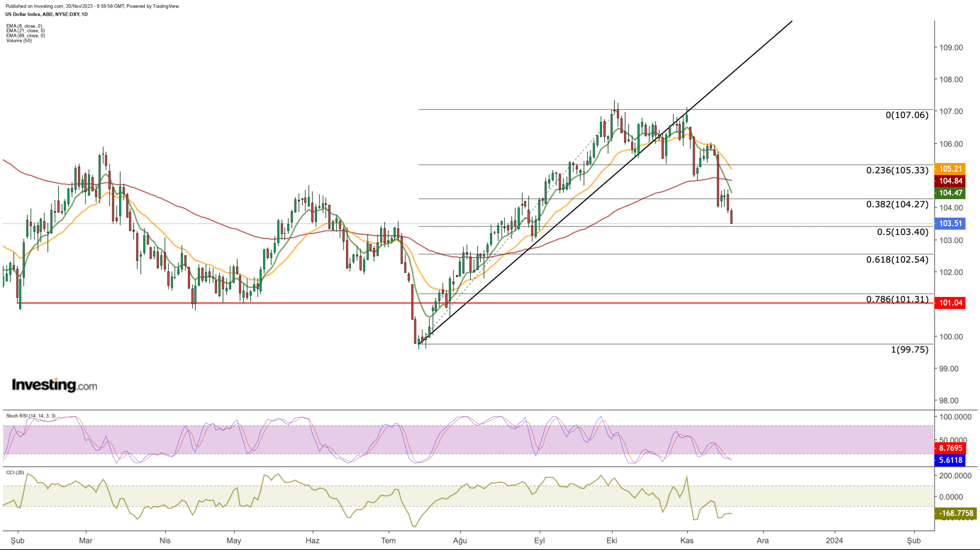Click the green 104.47 price tag

click(950, 193)
